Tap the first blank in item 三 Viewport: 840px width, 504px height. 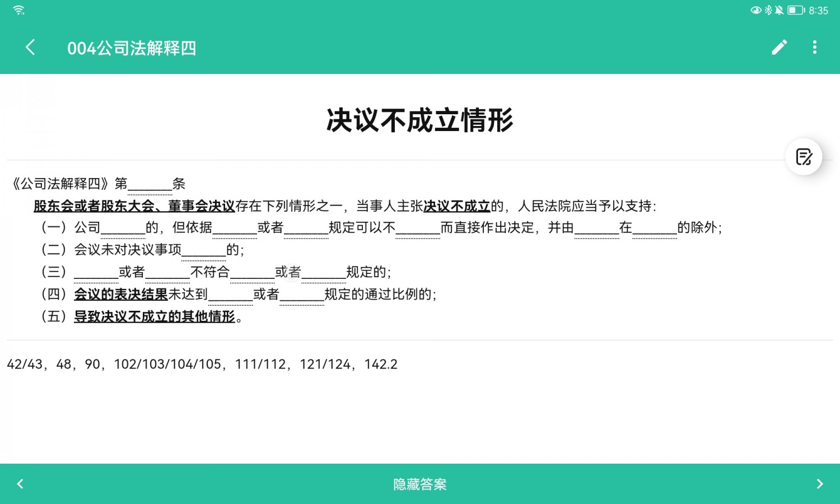pyautogui.click(x=96, y=273)
